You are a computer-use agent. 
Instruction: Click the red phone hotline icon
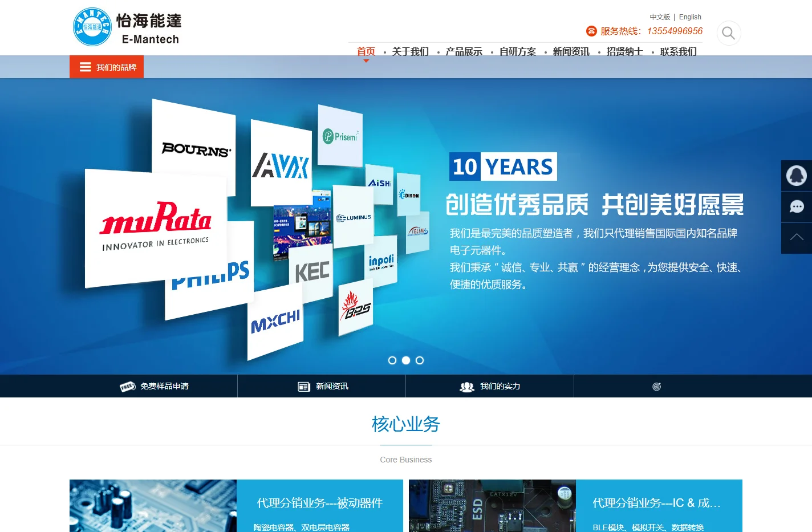click(x=591, y=31)
